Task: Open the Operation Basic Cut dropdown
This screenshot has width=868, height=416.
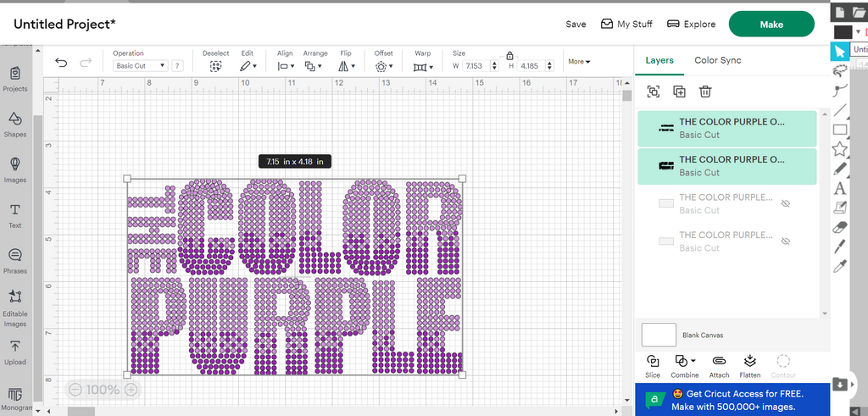Action: pyautogui.click(x=140, y=66)
